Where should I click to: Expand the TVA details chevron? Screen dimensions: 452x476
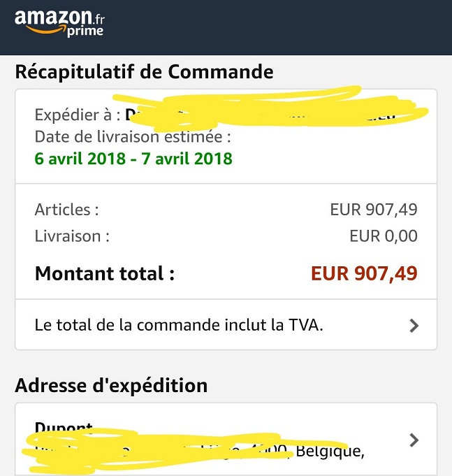click(414, 325)
